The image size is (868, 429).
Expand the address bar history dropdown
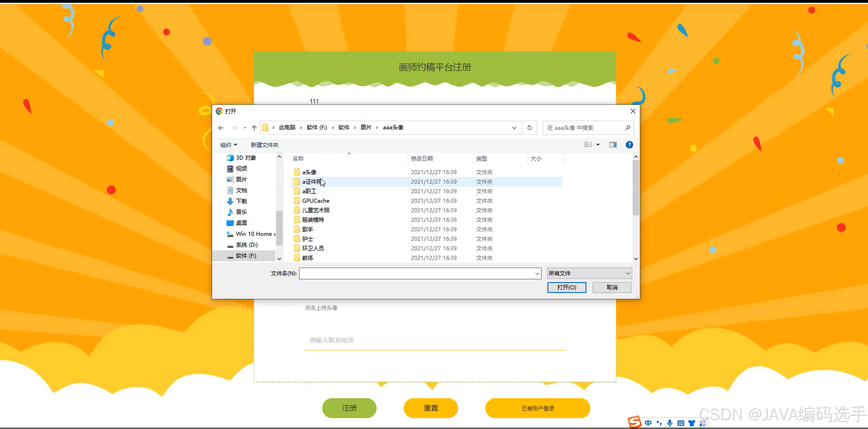coord(514,128)
